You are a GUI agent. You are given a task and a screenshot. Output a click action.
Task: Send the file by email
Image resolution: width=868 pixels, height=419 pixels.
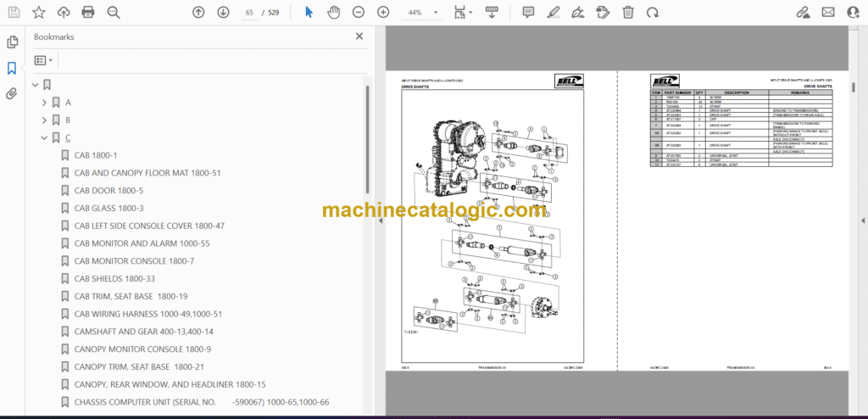point(827,12)
